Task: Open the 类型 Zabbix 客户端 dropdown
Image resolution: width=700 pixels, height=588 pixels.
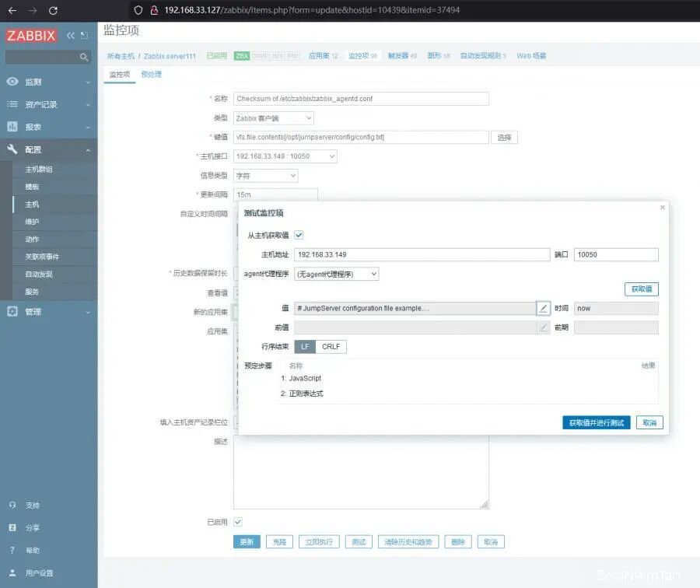Action: click(274, 118)
